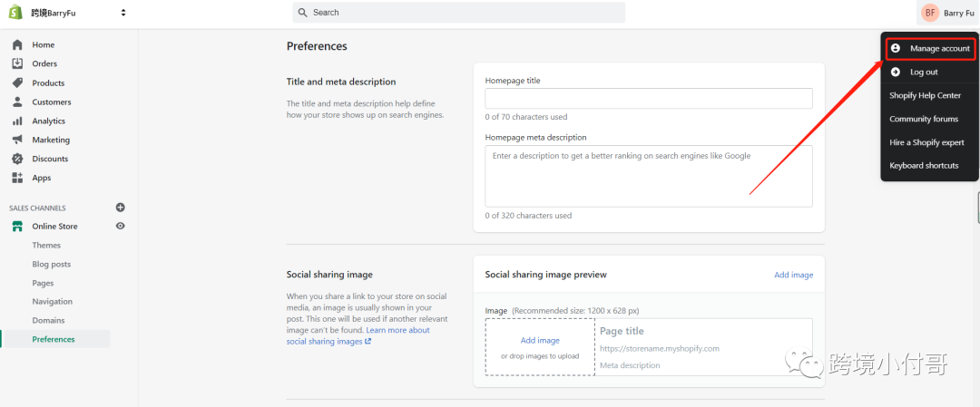Open Marketing via megaphone icon
This screenshot has width=980, height=407.
point(17,140)
